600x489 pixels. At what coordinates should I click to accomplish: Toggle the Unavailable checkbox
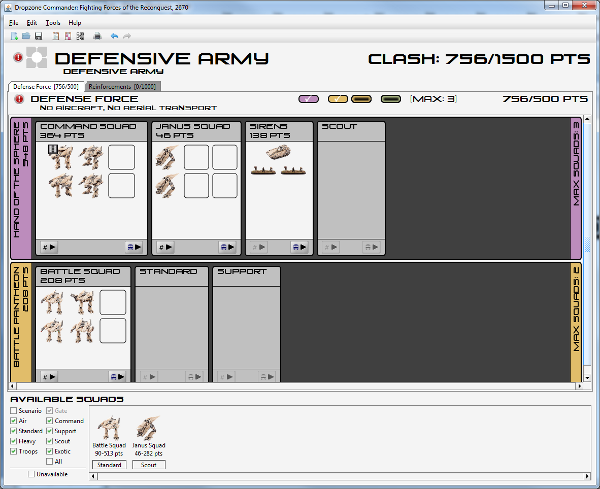coord(31,474)
